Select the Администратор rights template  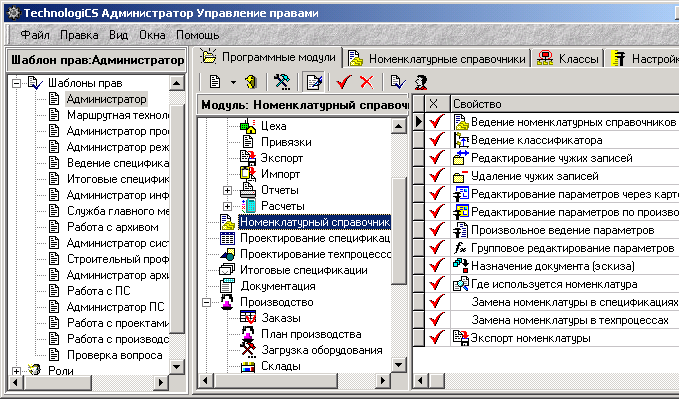[x=107, y=99]
